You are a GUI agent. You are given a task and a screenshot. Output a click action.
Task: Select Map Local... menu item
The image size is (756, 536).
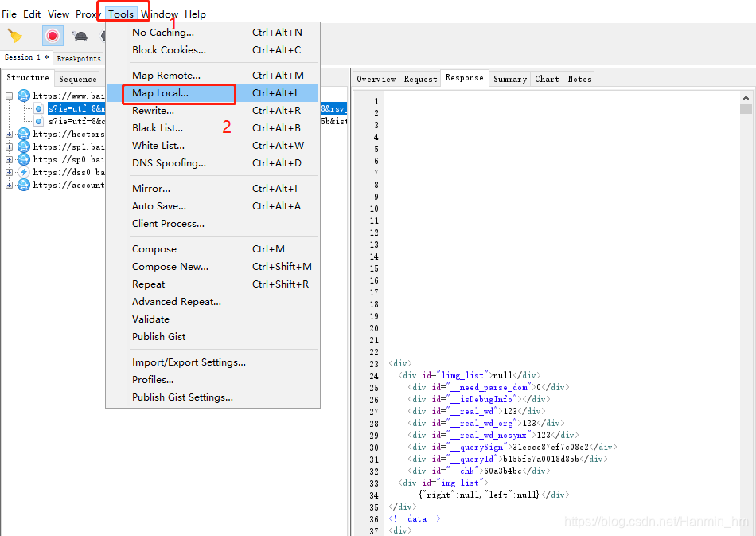pos(212,93)
